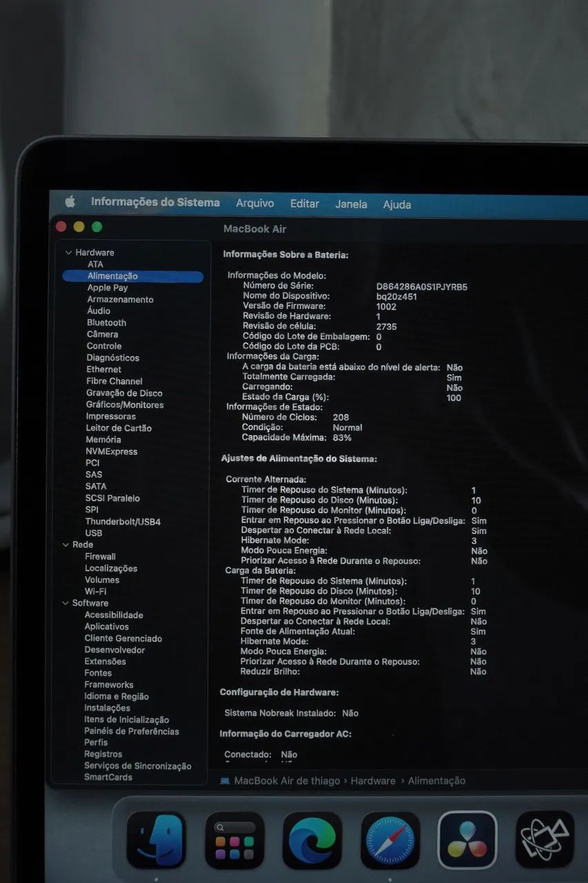Image resolution: width=588 pixels, height=883 pixels.
Task: Select Apple Pay in the sidebar
Action: (108, 288)
